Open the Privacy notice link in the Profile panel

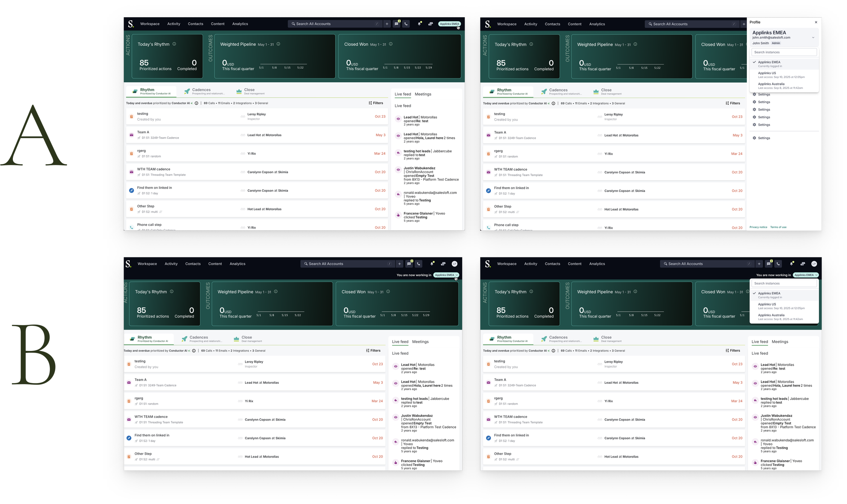[758, 227]
